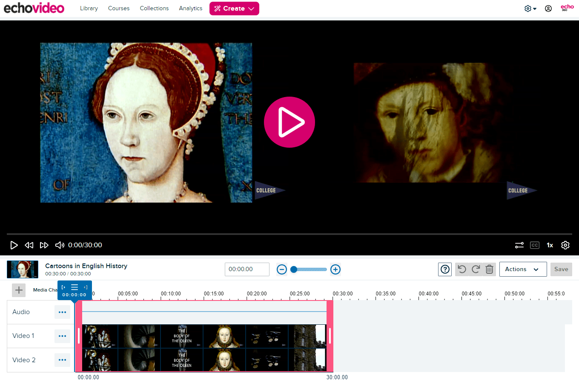579x392 pixels.
Task: Click the 00:05:00 timeline ruler mark
Action: (128, 294)
